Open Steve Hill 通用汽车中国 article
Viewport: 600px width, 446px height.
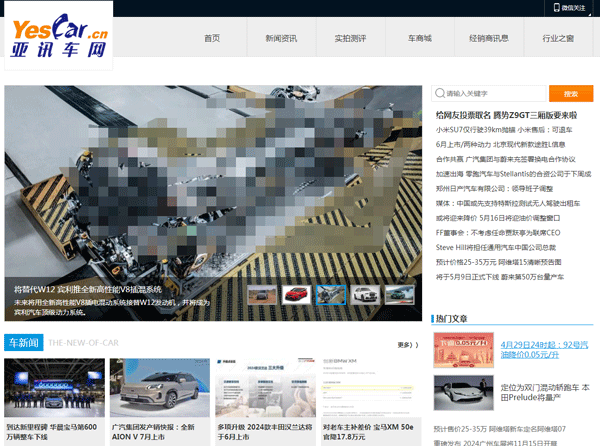click(x=496, y=247)
